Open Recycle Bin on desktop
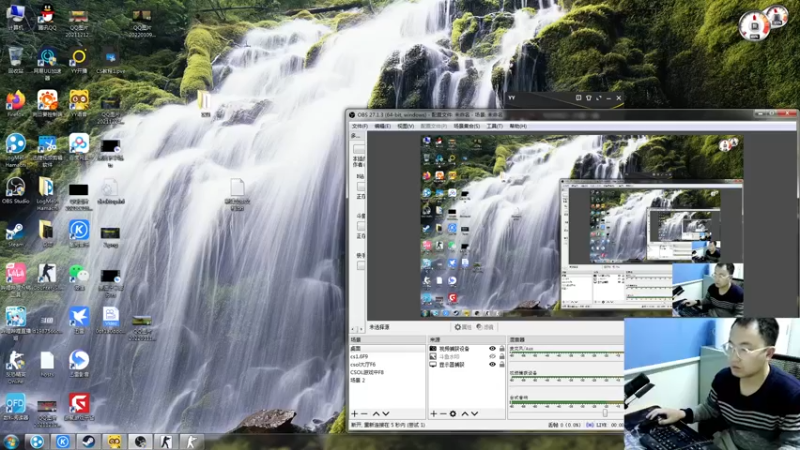This screenshot has width=800, height=450. (15, 60)
